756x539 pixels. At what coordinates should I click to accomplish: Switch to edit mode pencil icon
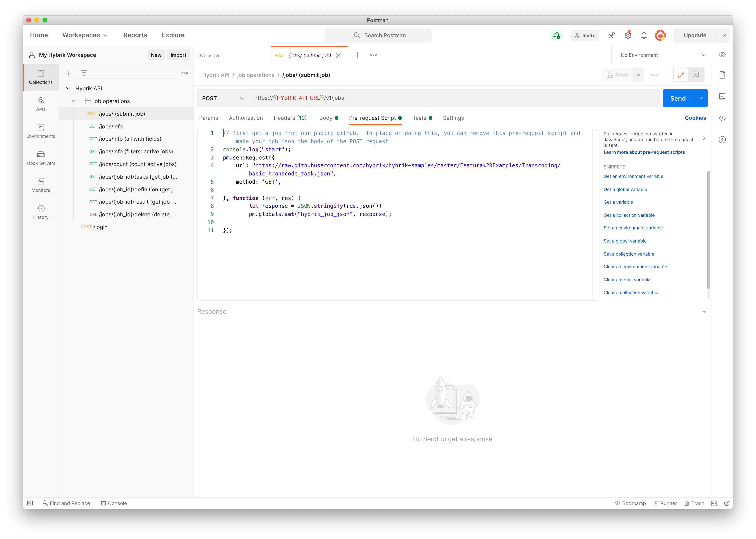[681, 75]
